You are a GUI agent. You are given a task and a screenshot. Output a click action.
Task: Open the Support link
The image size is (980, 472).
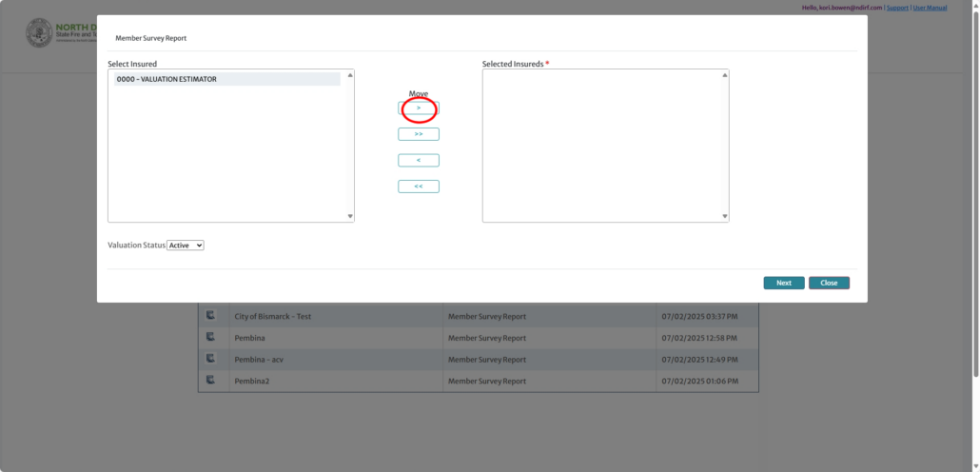pyautogui.click(x=897, y=8)
